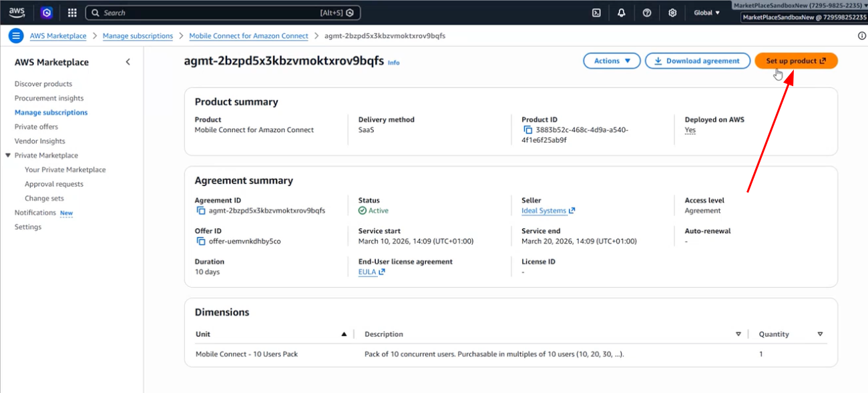Screen dimensions: 868x393
Task: Click the orange Set up product button
Action: tap(796, 61)
